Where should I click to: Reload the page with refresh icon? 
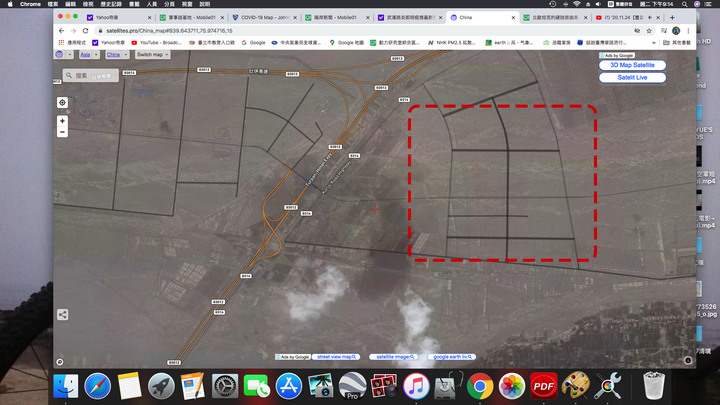pos(85,31)
